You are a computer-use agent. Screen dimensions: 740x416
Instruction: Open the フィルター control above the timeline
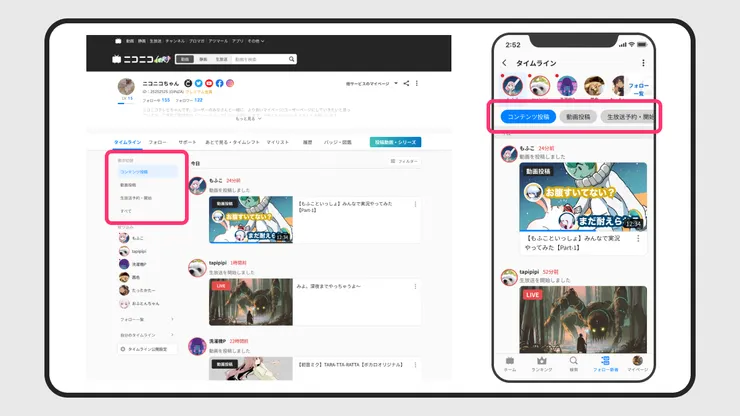coord(404,161)
